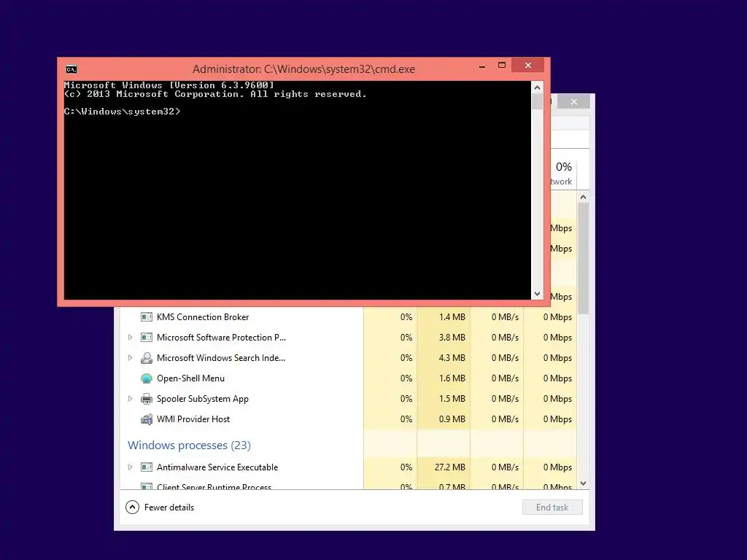Close the Administrator cmd.exe window
The image size is (747, 560).
tap(528, 65)
